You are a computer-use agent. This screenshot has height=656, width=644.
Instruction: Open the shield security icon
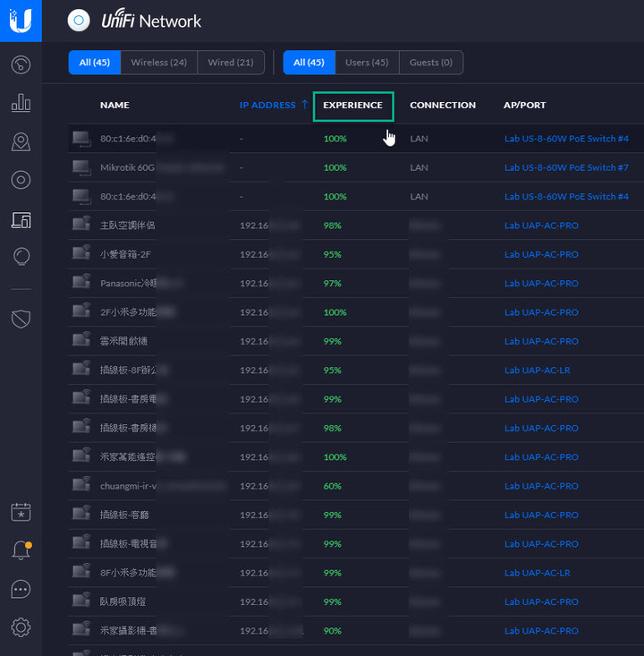[21, 319]
